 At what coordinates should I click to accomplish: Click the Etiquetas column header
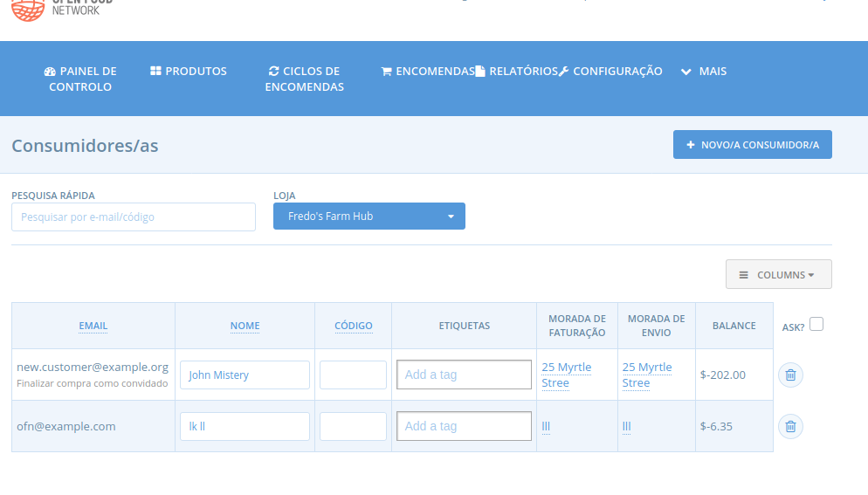(464, 326)
